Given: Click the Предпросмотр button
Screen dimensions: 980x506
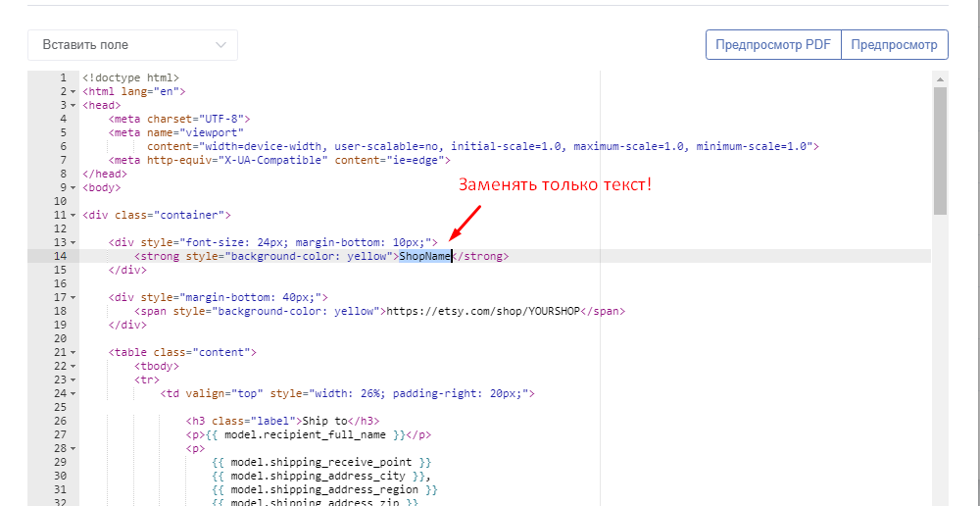Looking at the screenshot, I should point(895,45).
